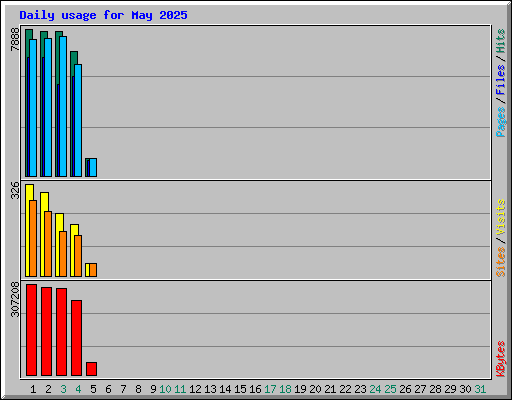Click the x-axis day label 5

[x=93, y=389]
